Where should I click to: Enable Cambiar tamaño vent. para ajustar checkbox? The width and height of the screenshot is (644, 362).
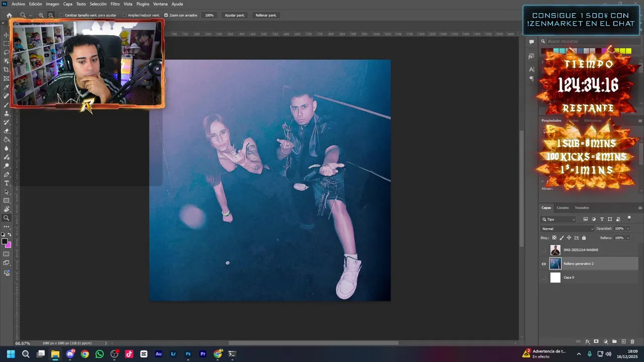pyautogui.click(x=61, y=15)
